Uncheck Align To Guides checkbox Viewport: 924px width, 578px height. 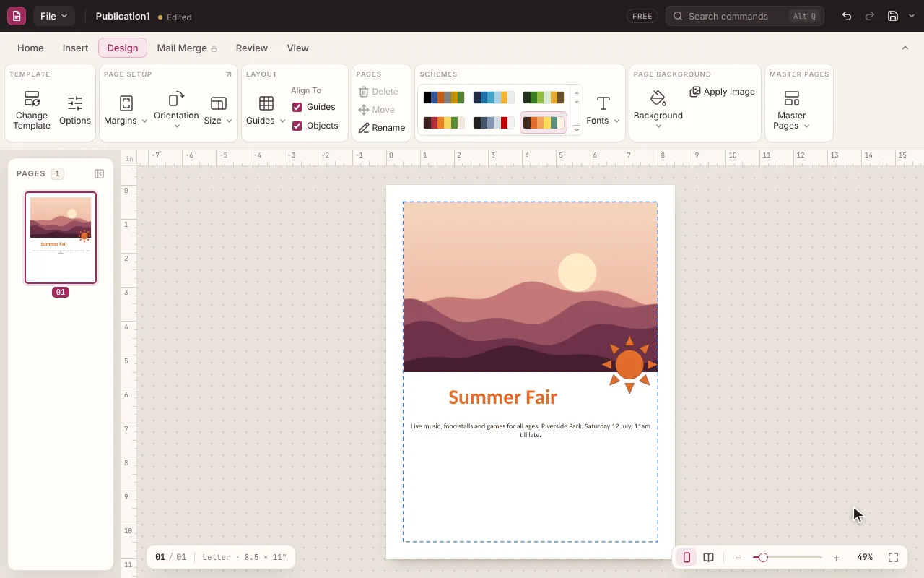pyautogui.click(x=297, y=107)
